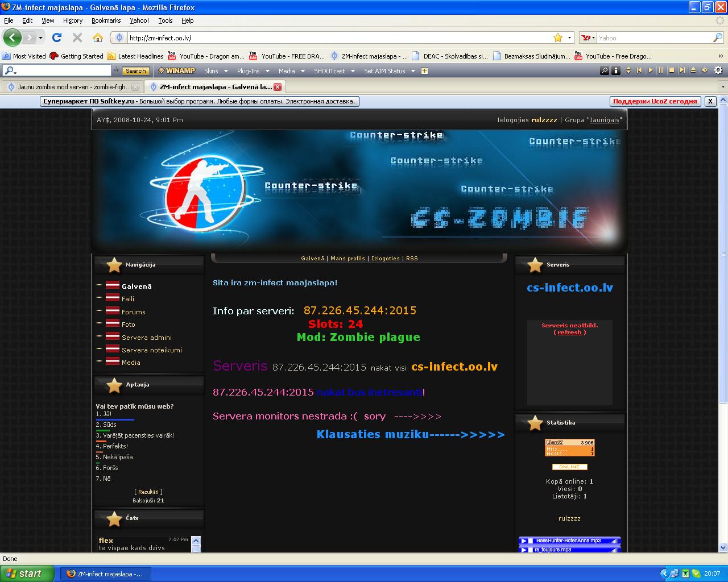Open the Most Visited bookmarks folder
This screenshot has width=728, height=582.
(24, 56)
